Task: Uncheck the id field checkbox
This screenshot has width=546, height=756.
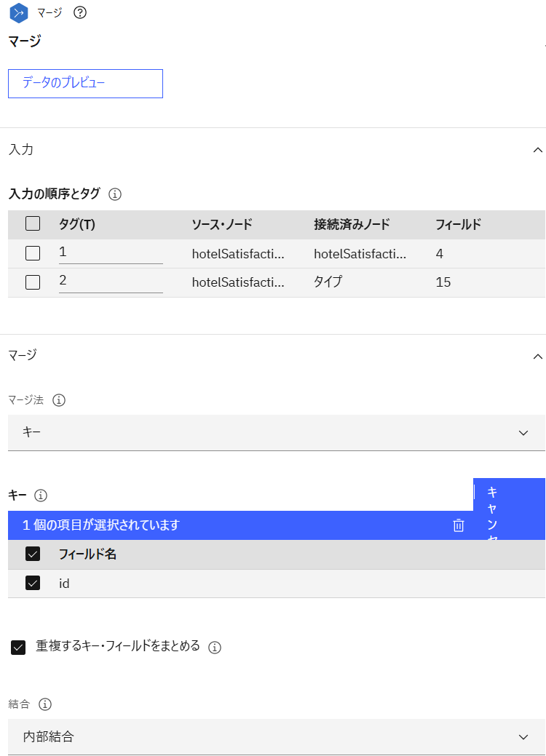Action: pyautogui.click(x=33, y=583)
